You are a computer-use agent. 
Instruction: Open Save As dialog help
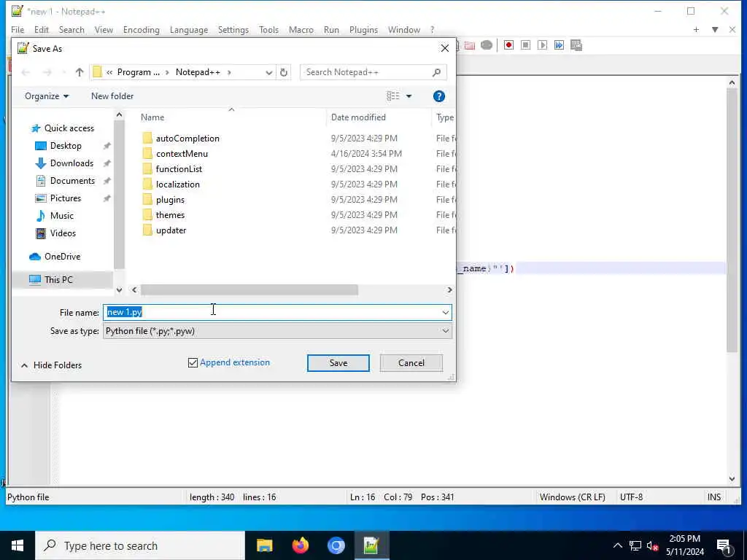tap(438, 96)
